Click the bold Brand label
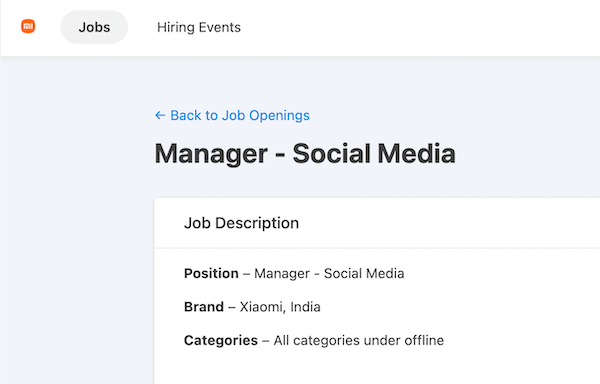This screenshot has width=600, height=384. click(x=204, y=307)
